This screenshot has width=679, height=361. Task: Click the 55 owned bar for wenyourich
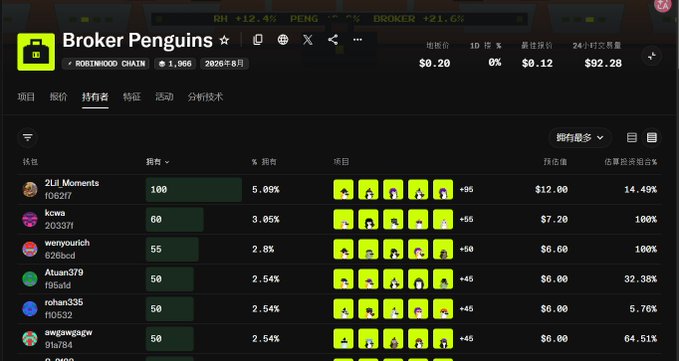[x=172, y=249]
